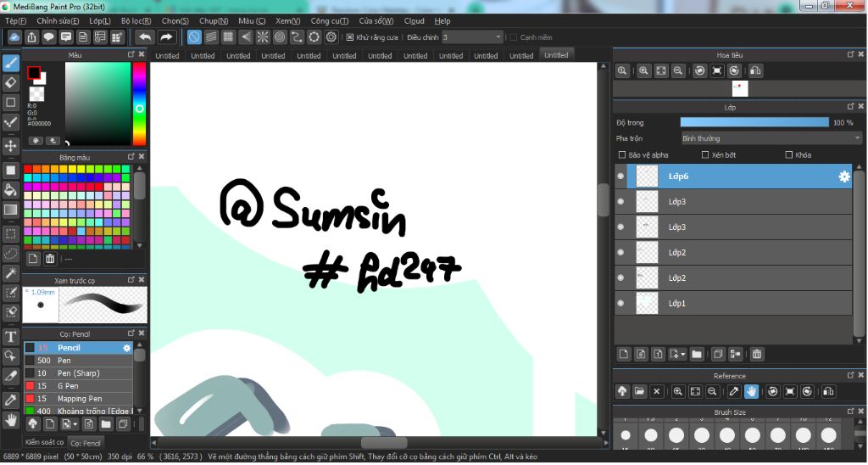
Task: Open Lớp6 layer settings gear
Action: tap(844, 176)
